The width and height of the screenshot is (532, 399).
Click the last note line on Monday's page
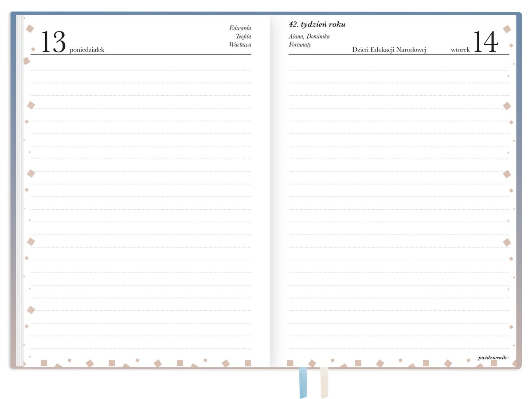(x=141, y=348)
